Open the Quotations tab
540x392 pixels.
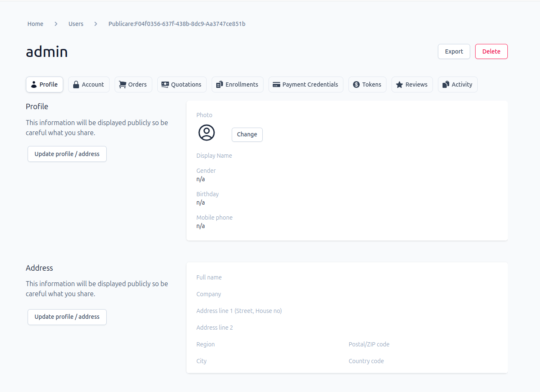(182, 85)
